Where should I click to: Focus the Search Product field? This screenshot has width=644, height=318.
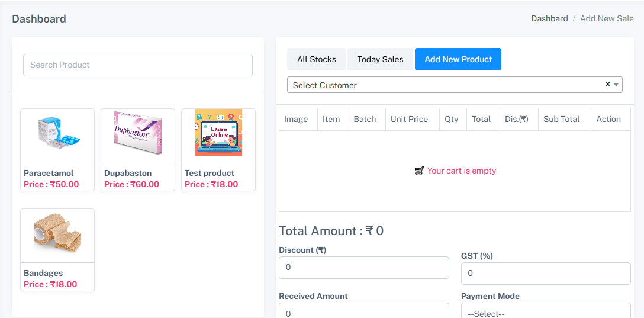138,65
